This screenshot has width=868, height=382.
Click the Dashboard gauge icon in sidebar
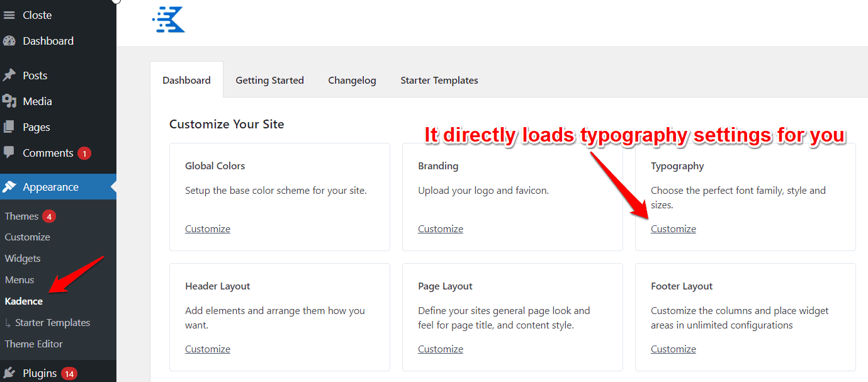[x=9, y=41]
